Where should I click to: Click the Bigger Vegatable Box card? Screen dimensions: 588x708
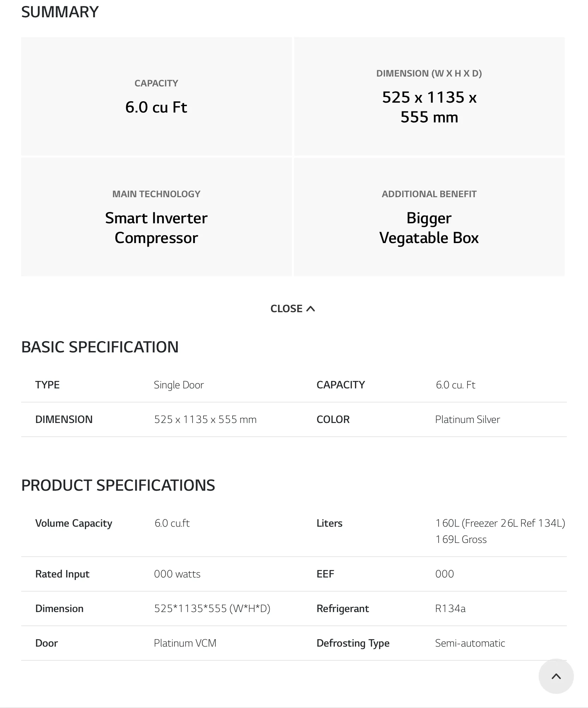pos(429,217)
